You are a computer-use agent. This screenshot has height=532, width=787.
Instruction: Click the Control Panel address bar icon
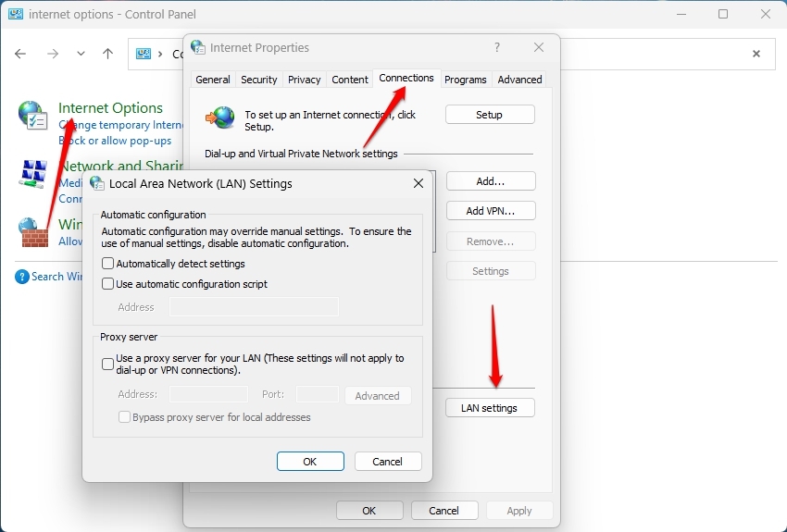pyautogui.click(x=144, y=54)
